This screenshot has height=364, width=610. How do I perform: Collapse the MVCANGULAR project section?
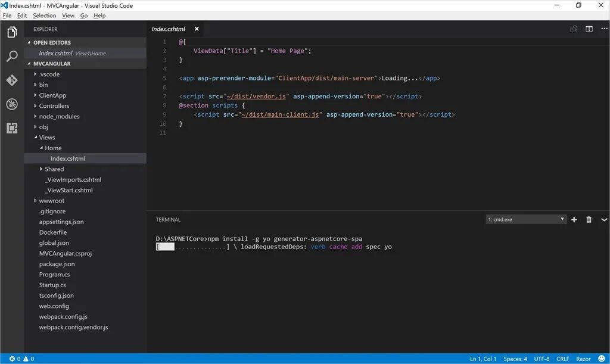29,63
